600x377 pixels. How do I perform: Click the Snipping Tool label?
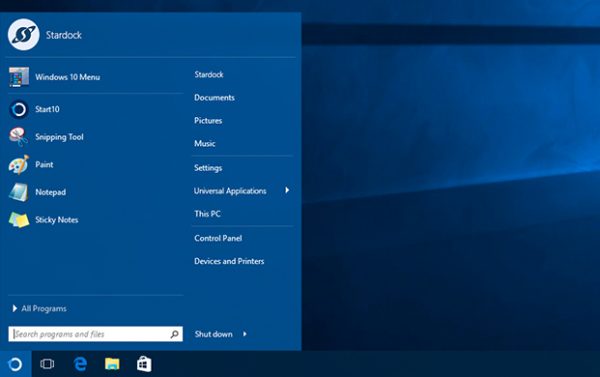(x=59, y=137)
